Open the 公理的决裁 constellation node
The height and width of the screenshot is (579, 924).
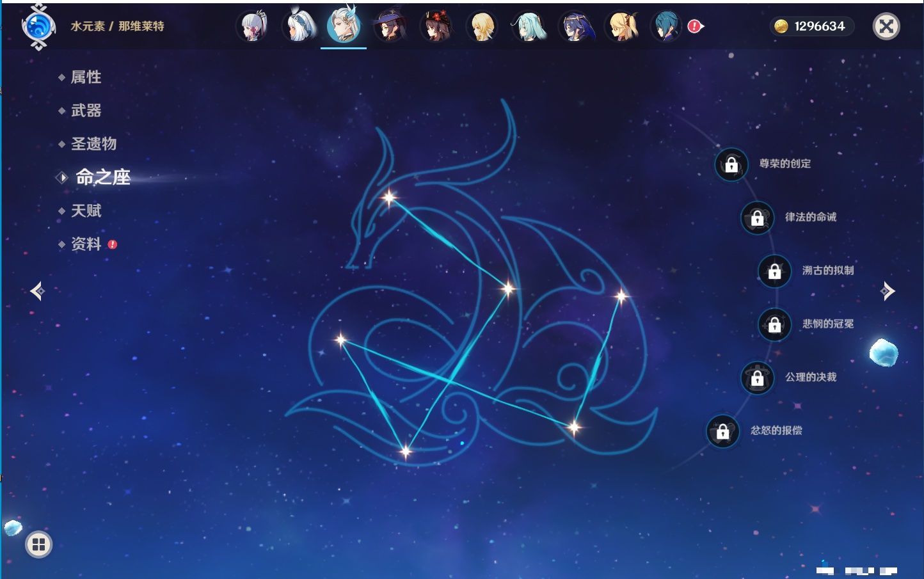point(757,378)
